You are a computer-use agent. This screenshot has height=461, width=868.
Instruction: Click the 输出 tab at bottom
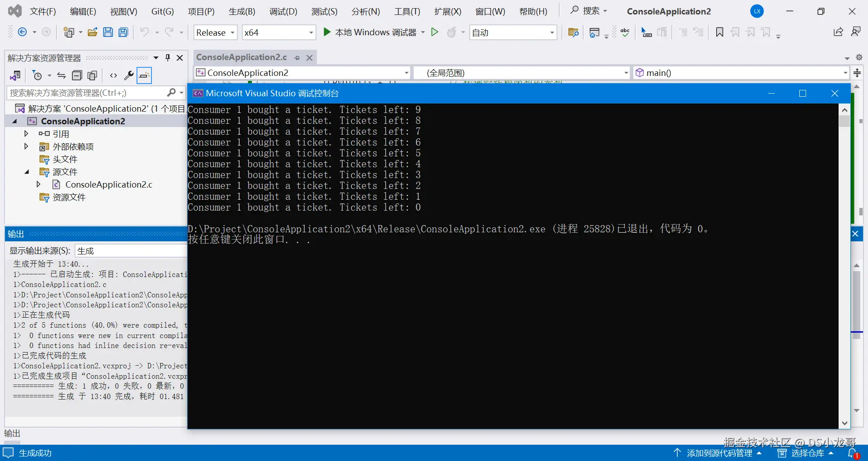pyautogui.click(x=12, y=433)
